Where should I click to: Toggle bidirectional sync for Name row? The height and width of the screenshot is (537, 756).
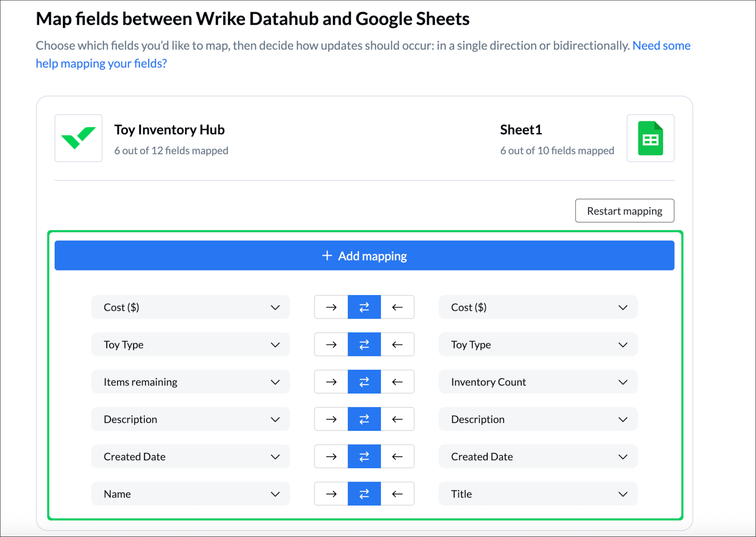pyautogui.click(x=364, y=494)
